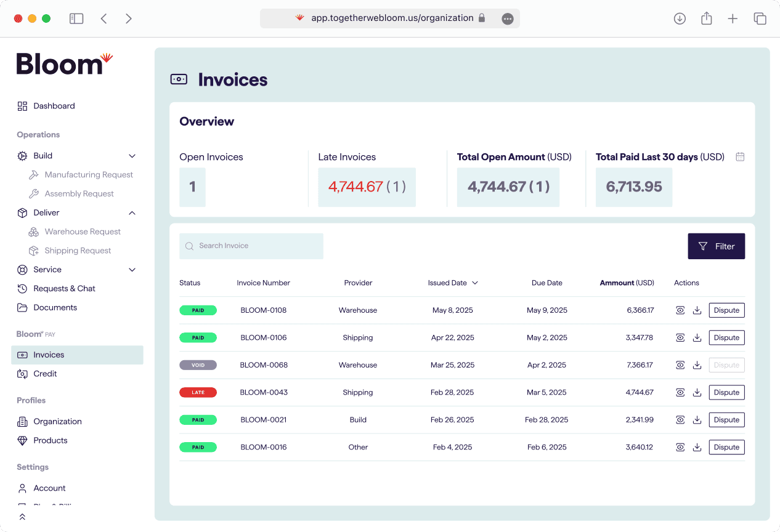View invoice BLOOM-0106 details eye icon
The height and width of the screenshot is (532, 780).
coord(680,337)
